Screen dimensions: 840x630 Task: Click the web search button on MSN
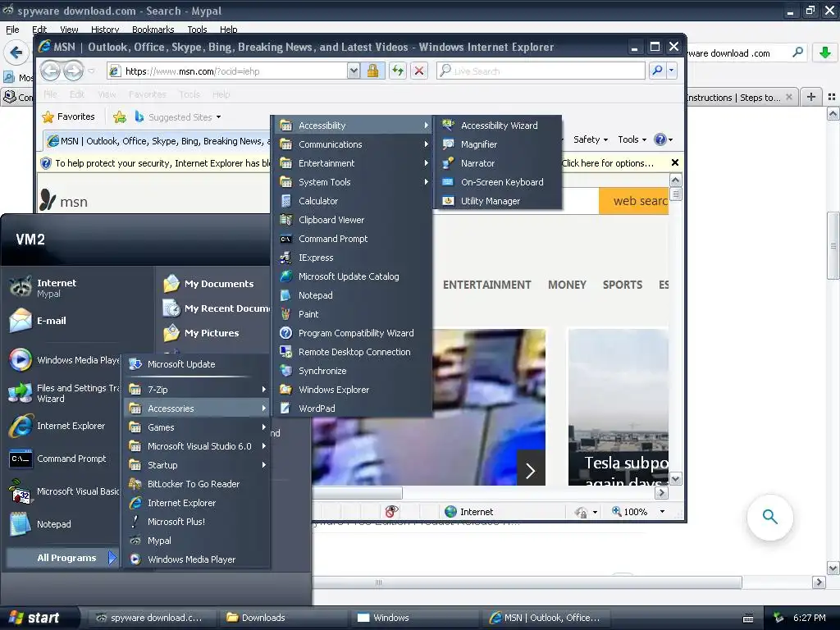(x=634, y=201)
